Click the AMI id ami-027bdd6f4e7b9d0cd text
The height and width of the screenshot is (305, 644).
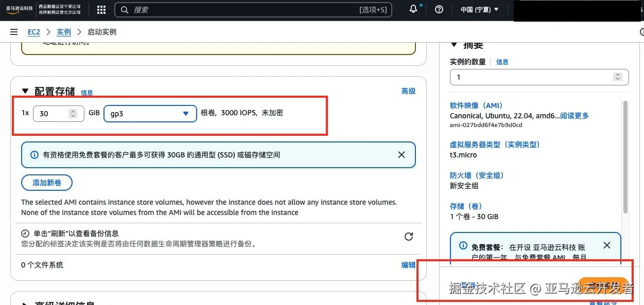tap(486, 125)
